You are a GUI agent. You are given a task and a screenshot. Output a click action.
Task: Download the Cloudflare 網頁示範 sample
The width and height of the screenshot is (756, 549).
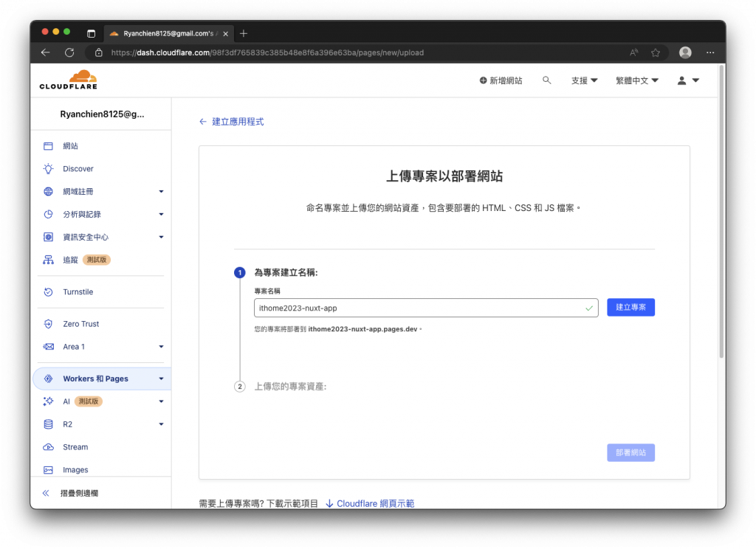click(370, 503)
